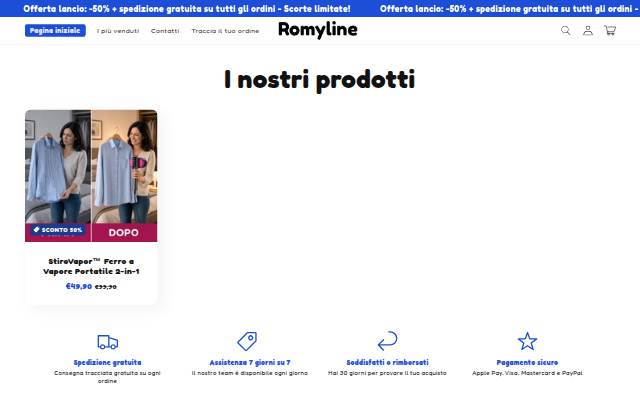The width and height of the screenshot is (640, 400).
Task: Open Traccia il tuo ordine
Action: [x=225, y=31]
